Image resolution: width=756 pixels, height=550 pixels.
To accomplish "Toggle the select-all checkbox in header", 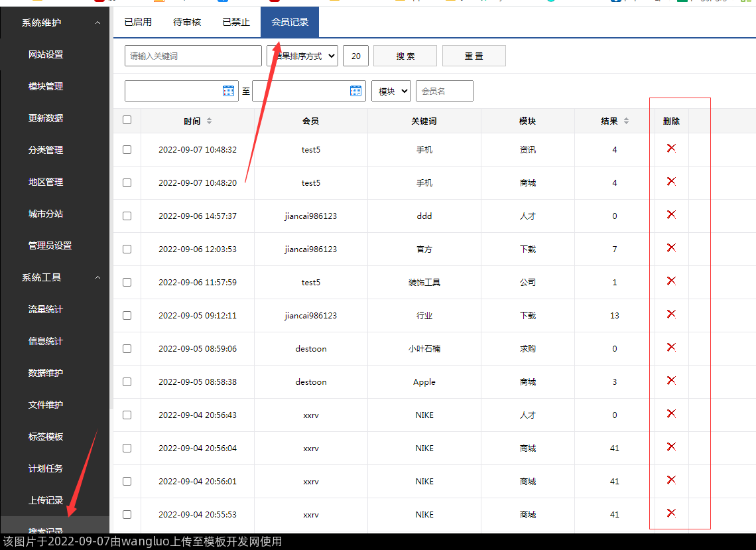I will (x=127, y=120).
